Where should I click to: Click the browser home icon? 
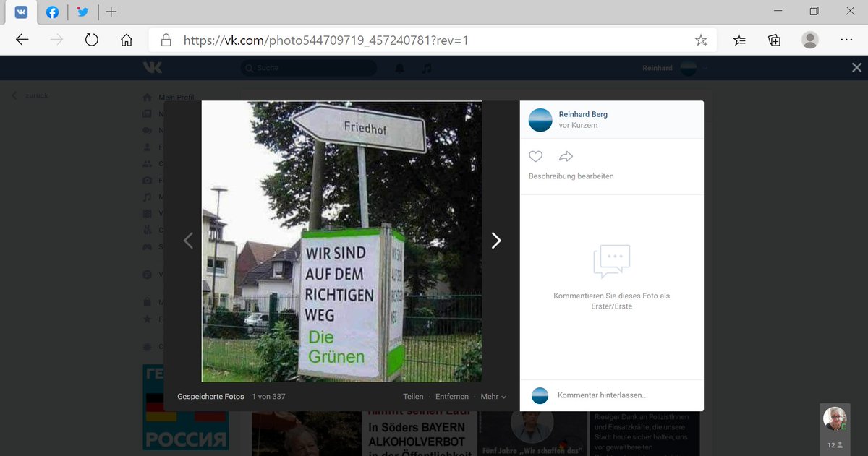127,40
